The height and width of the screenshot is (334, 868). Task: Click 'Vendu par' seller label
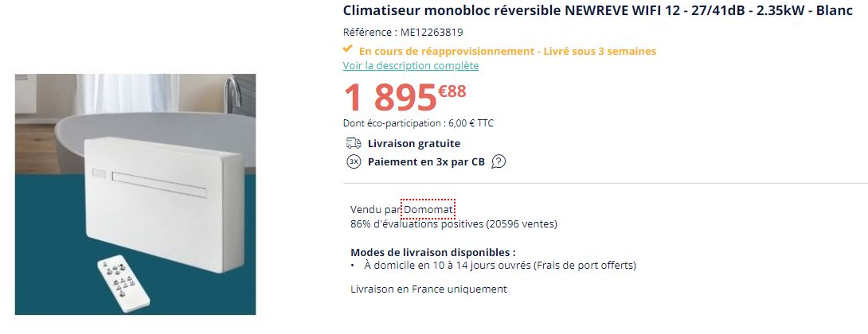point(376,210)
